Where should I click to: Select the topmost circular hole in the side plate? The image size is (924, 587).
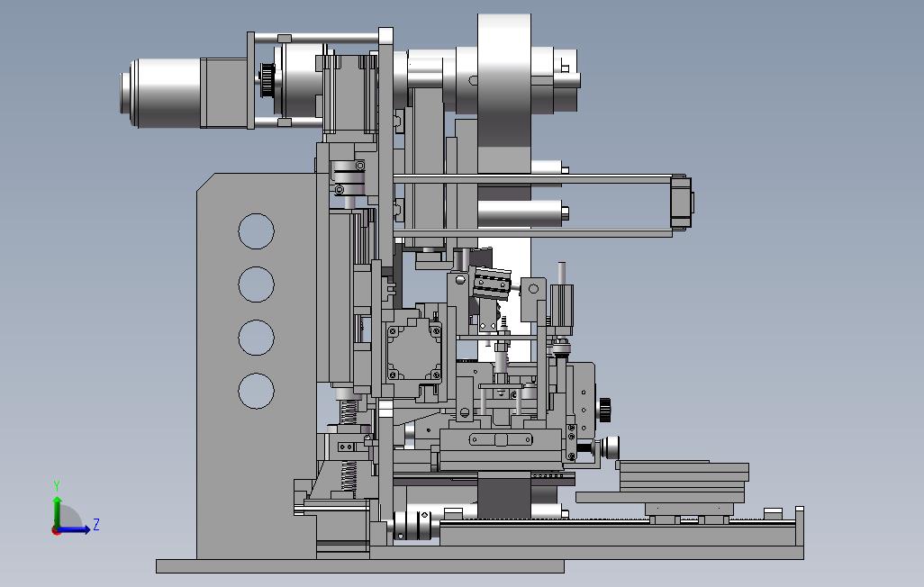click(x=256, y=231)
